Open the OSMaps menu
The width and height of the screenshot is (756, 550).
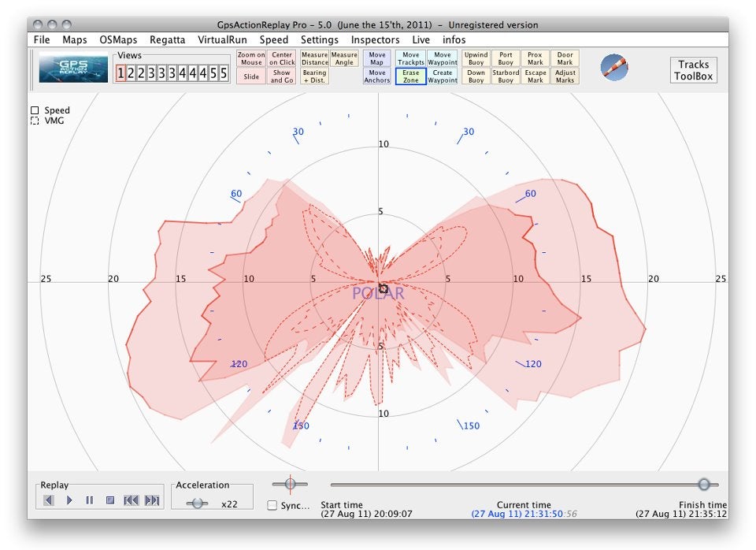118,39
